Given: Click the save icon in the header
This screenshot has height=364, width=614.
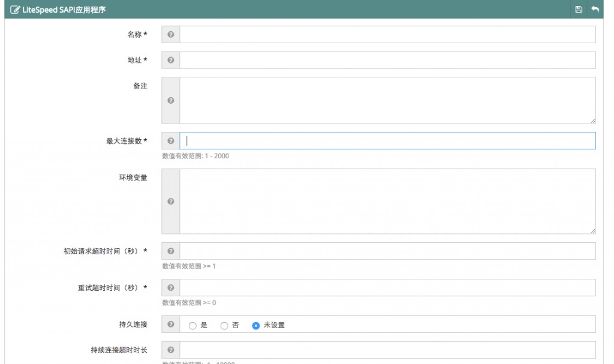Looking at the screenshot, I should (x=579, y=10).
